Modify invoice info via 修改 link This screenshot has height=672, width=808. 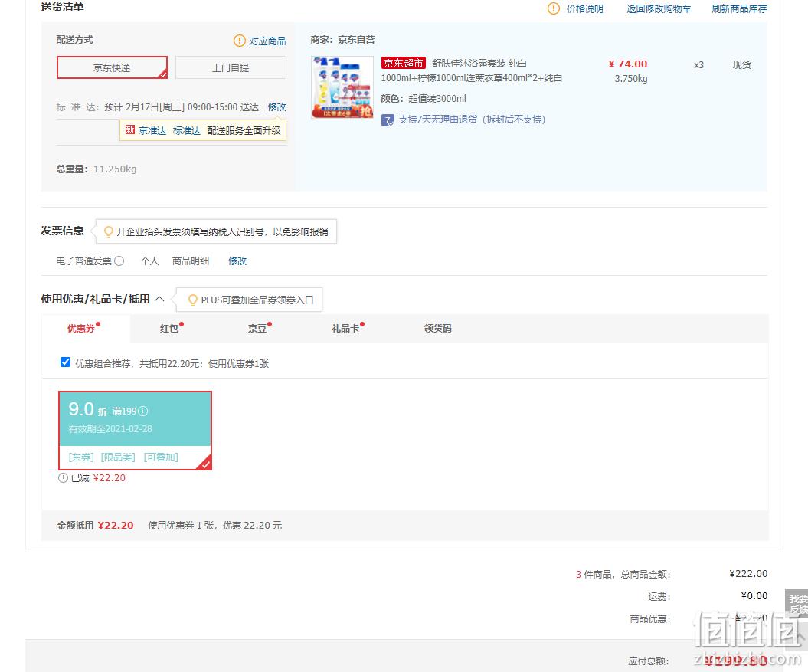coord(237,261)
